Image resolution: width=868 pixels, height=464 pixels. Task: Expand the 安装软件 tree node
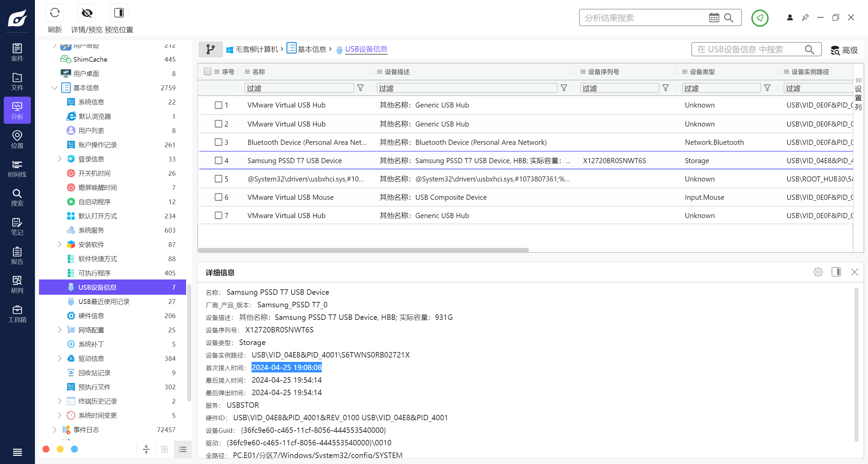[x=60, y=244]
